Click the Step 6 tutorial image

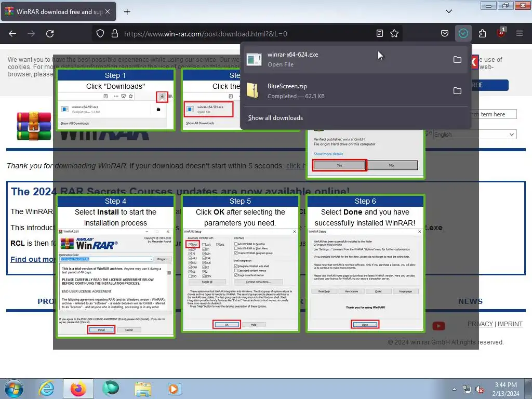point(365,263)
